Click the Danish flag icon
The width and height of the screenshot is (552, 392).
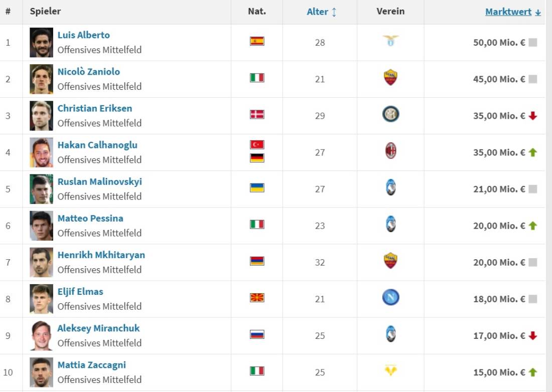tap(257, 115)
